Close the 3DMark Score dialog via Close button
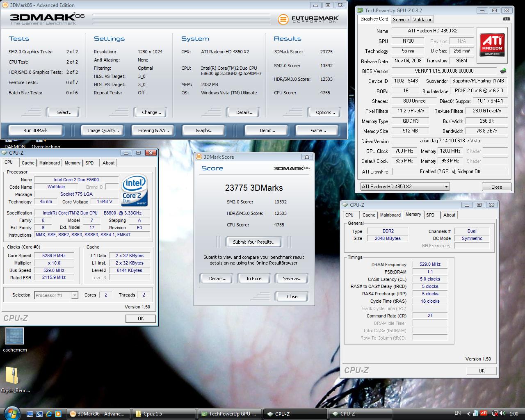525x420 pixels. (292, 297)
